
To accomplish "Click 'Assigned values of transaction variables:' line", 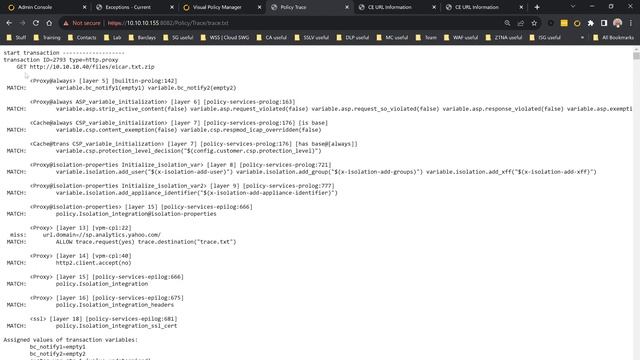I will tap(71, 340).
